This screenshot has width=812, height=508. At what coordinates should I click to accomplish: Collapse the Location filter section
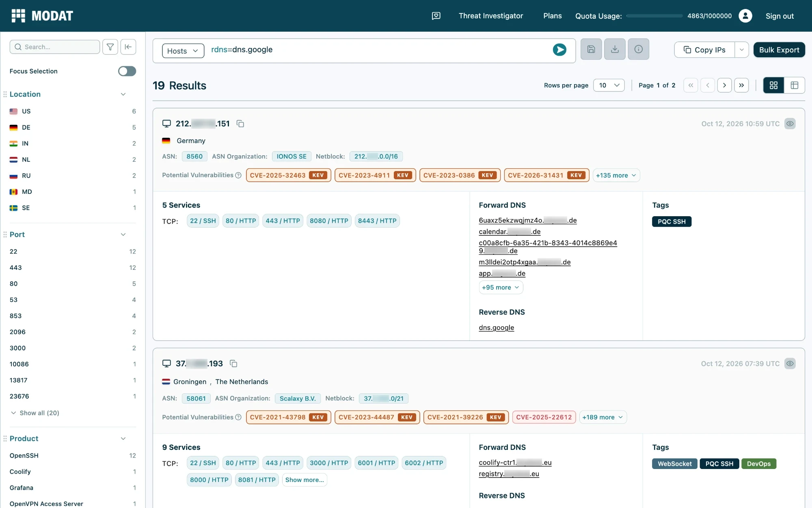[123, 94]
